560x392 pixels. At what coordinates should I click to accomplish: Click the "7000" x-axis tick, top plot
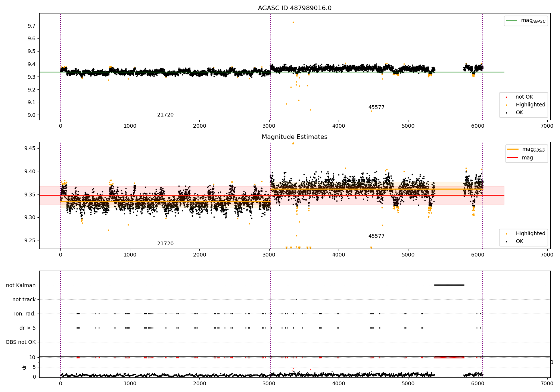pos(547,126)
